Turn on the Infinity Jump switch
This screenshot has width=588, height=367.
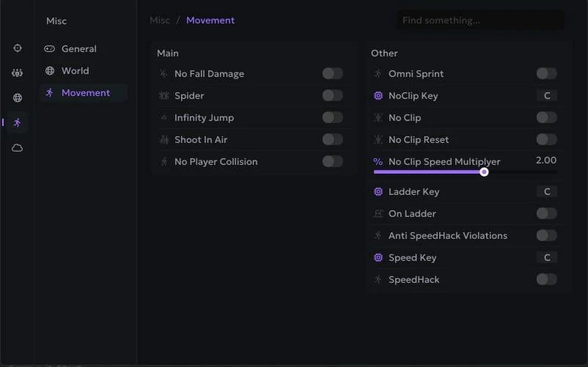pyautogui.click(x=332, y=117)
